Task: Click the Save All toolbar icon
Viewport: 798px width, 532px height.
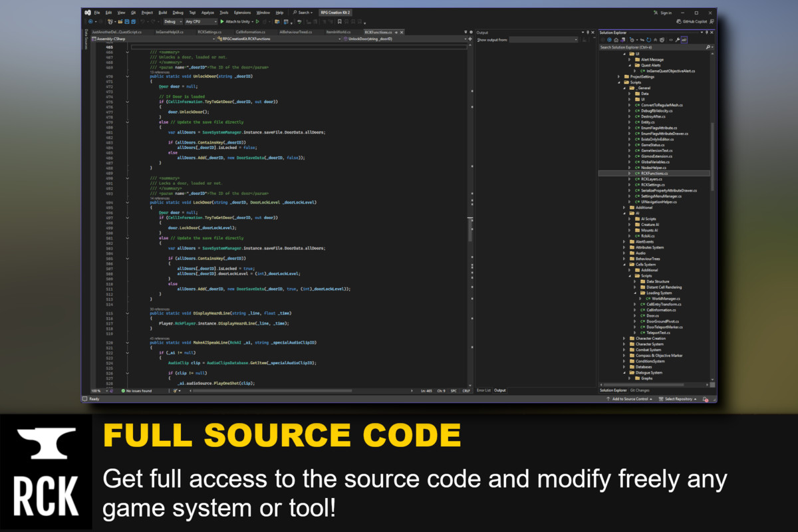Action: (x=133, y=21)
